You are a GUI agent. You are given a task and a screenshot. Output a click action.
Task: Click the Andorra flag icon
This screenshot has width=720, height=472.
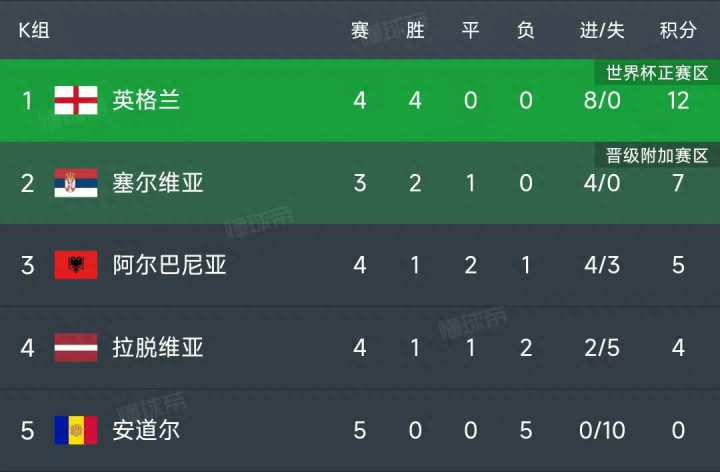pyautogui.click(x=76, y=430)
